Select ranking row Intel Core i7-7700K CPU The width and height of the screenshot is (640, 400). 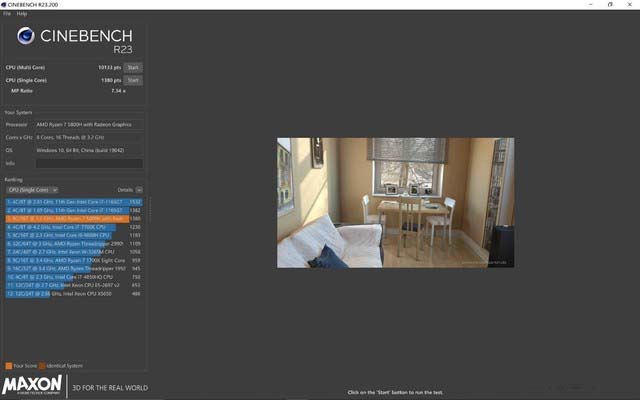click(x=74, y=227)
